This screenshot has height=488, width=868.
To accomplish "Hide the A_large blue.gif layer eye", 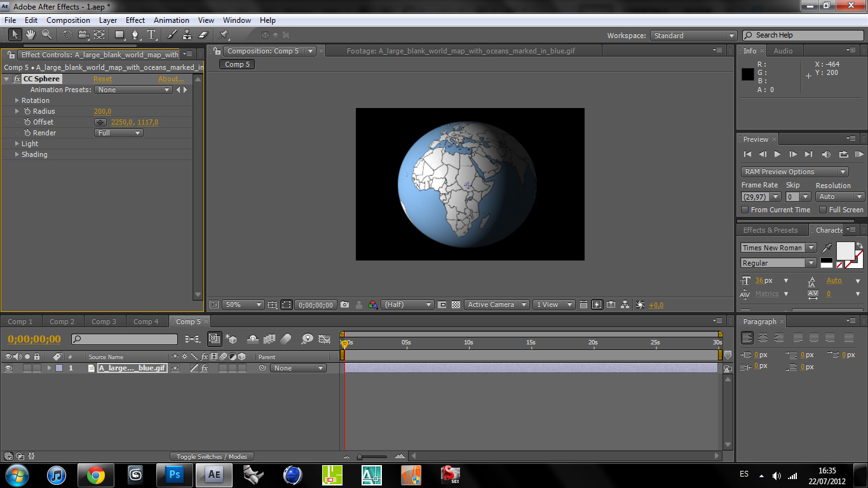I will 8,368.
